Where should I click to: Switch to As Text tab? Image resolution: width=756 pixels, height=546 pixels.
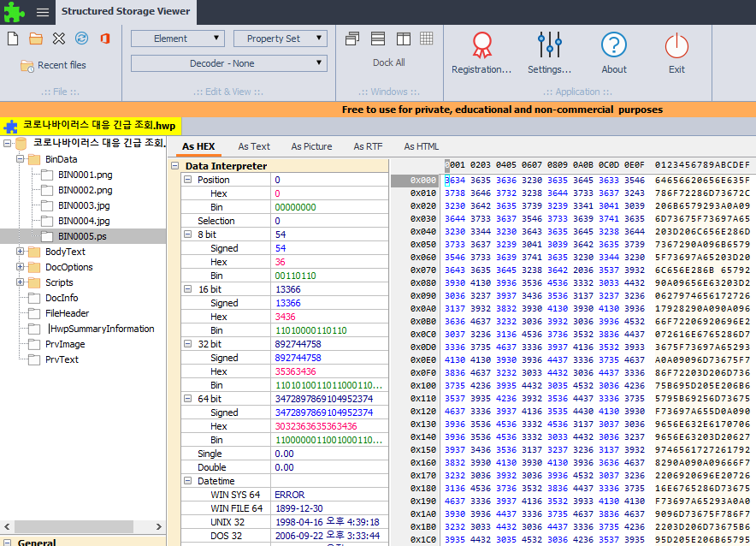(x=254, y=146)
